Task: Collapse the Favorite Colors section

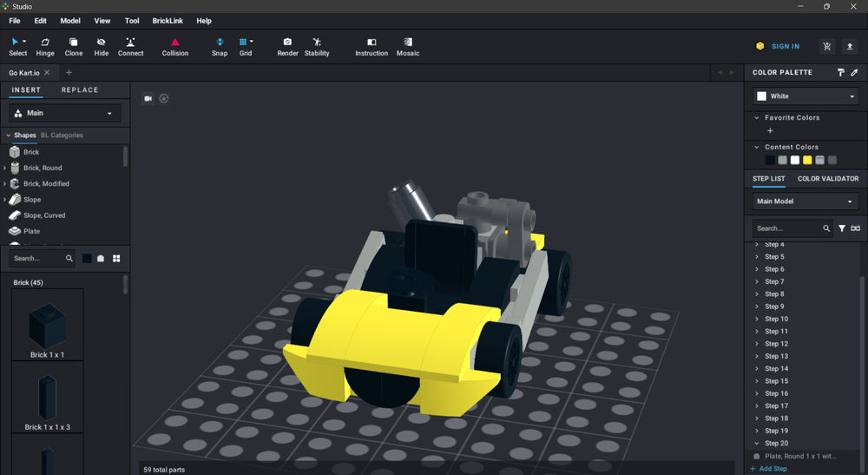Action: [757, 117]
